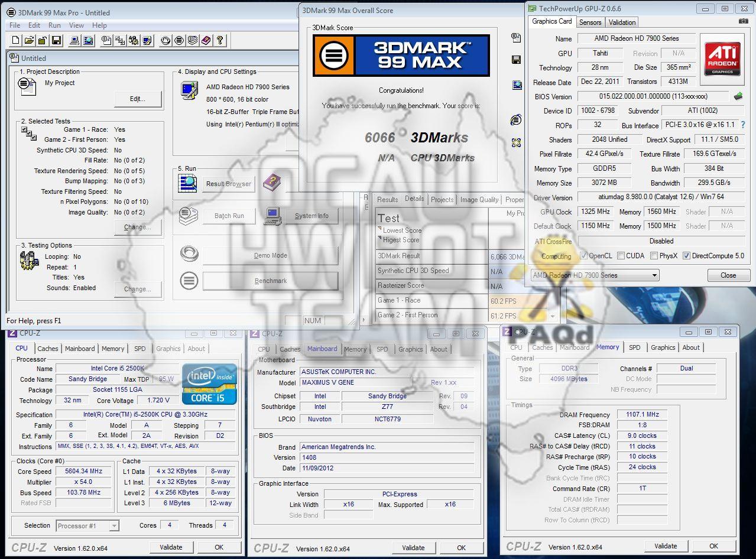
Task: Switch to the Sensors tab in GPU-Z
Action: coord(590,22)
